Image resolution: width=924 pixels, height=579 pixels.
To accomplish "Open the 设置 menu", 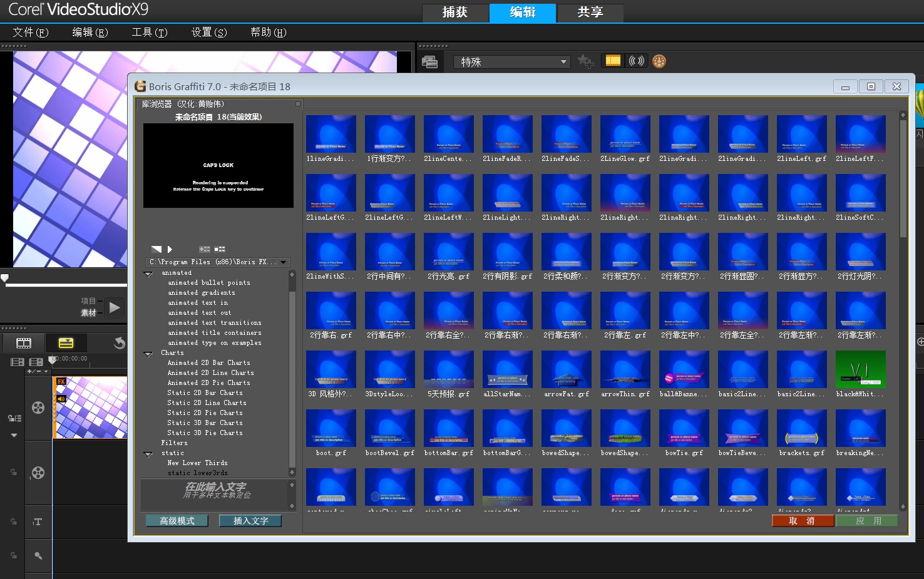I will pos(209,33).
